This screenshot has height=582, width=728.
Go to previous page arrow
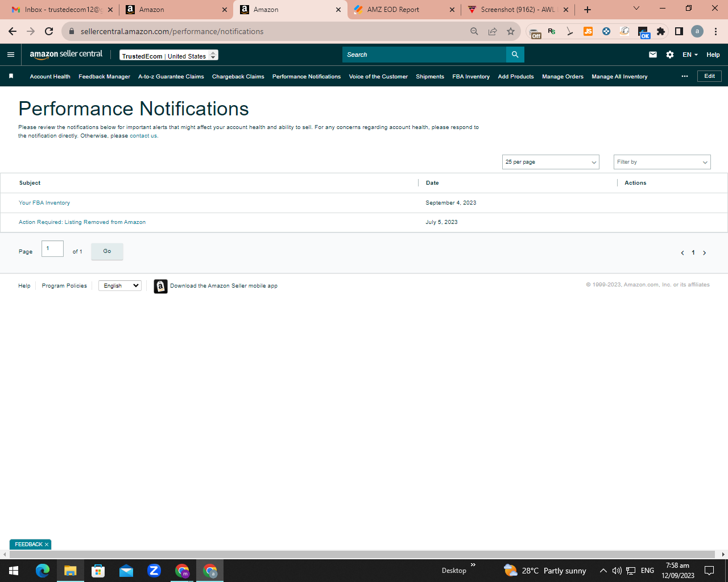click(x=682, y=253)
